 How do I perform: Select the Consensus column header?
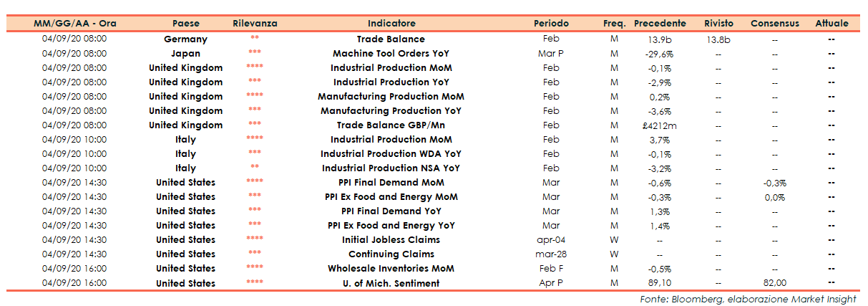774,24
